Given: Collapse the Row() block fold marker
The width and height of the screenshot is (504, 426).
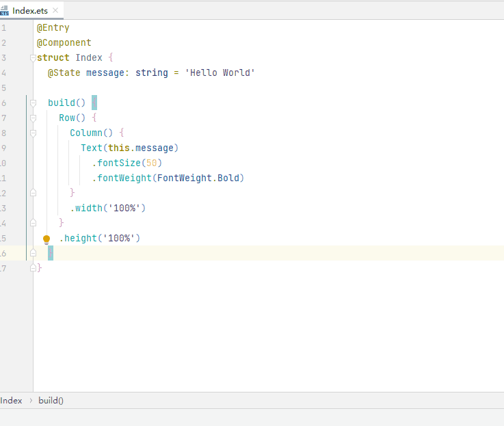Looking at the screenshot, I should pos(33,118).
